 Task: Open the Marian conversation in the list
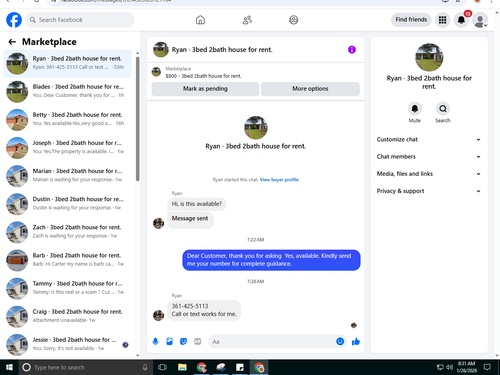click(x=67, y=176)
